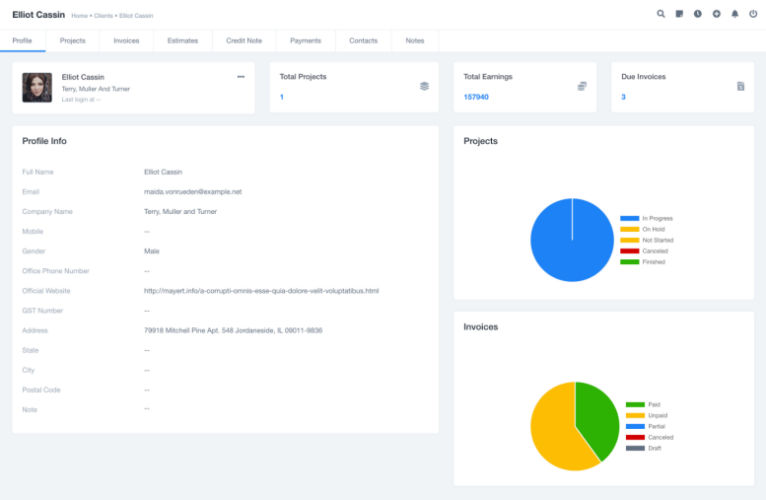Open the search icon in header
766x500 pixels.
(x=661, y=14)
